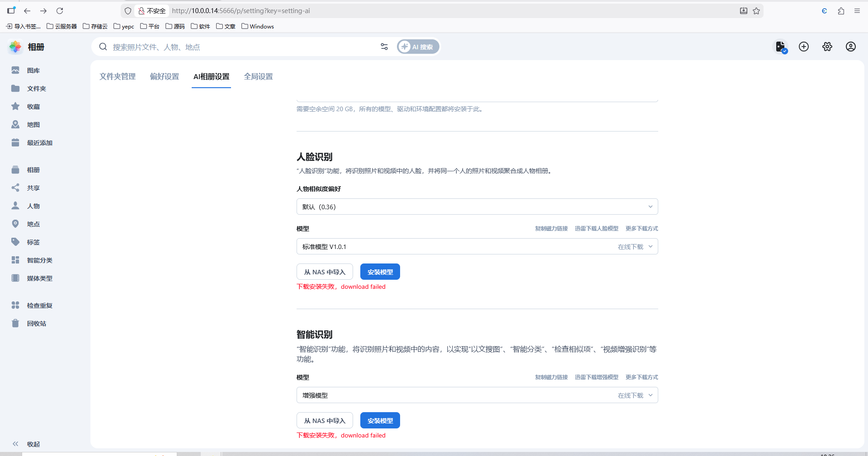Open the 回收站 in sidebar
This screenshot has width=868, height=456.
(x=37, y=323)
